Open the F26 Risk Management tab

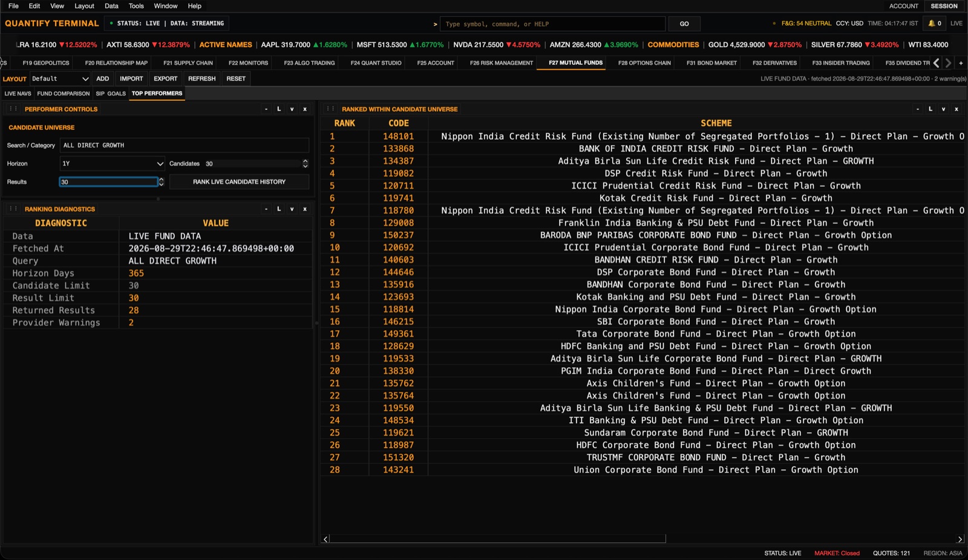click(x=502, y=63)
